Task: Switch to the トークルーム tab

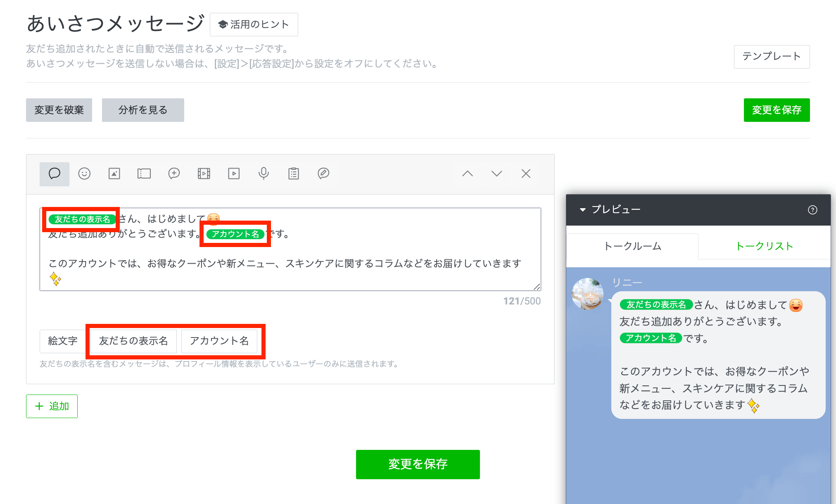Action: tap(632, 246)
